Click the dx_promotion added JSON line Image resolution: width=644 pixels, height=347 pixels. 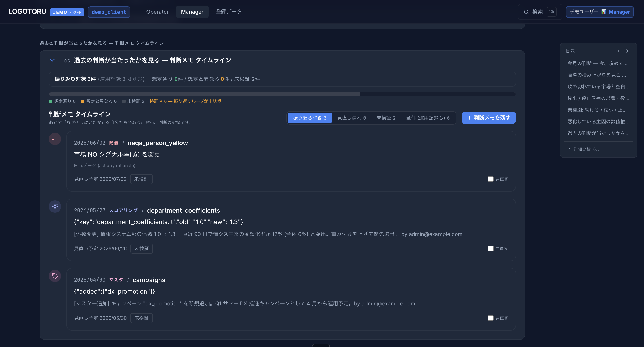[x=114, y=292]
